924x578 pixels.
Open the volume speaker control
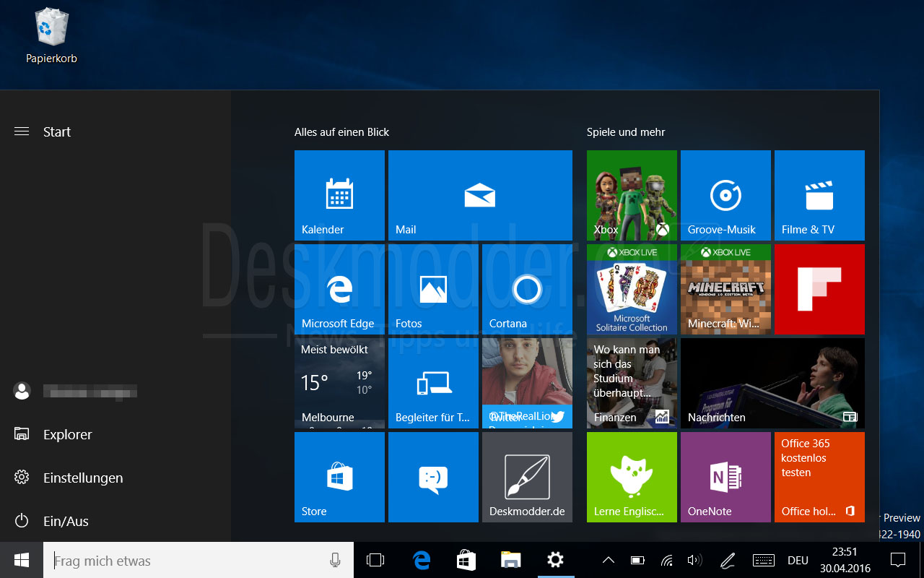(694, 560)
